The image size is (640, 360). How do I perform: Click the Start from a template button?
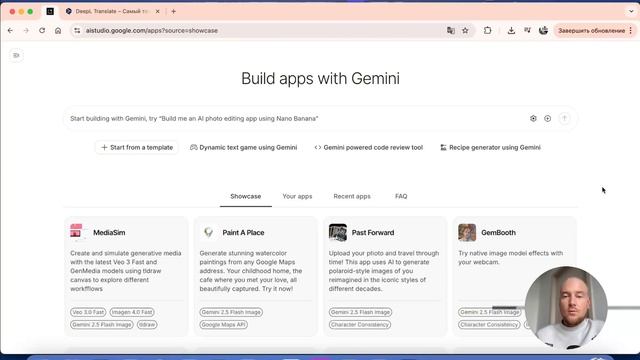[137, 147]
